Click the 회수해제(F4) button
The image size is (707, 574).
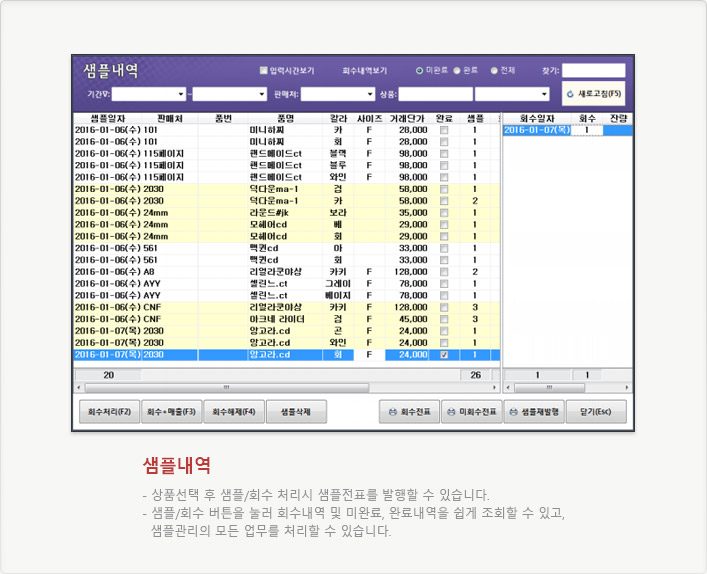pyautogui.click(x=234, y=412)
